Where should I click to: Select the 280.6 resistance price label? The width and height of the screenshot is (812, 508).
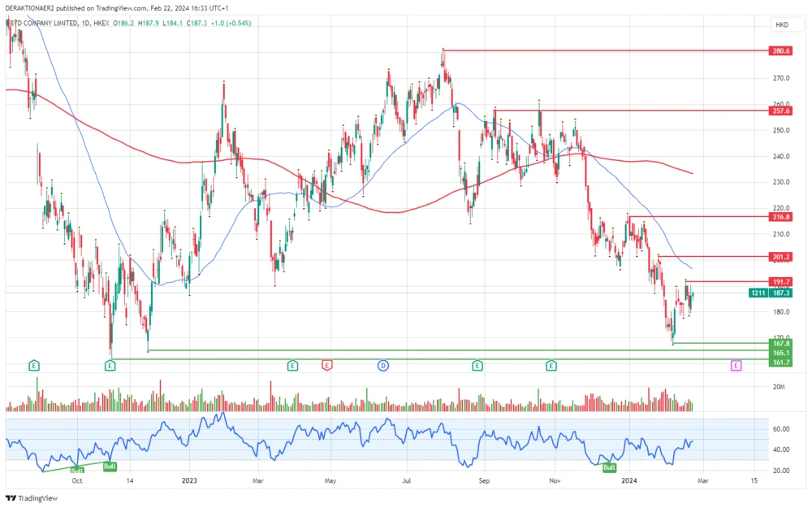pyautogui.click(x=781, y=51)
